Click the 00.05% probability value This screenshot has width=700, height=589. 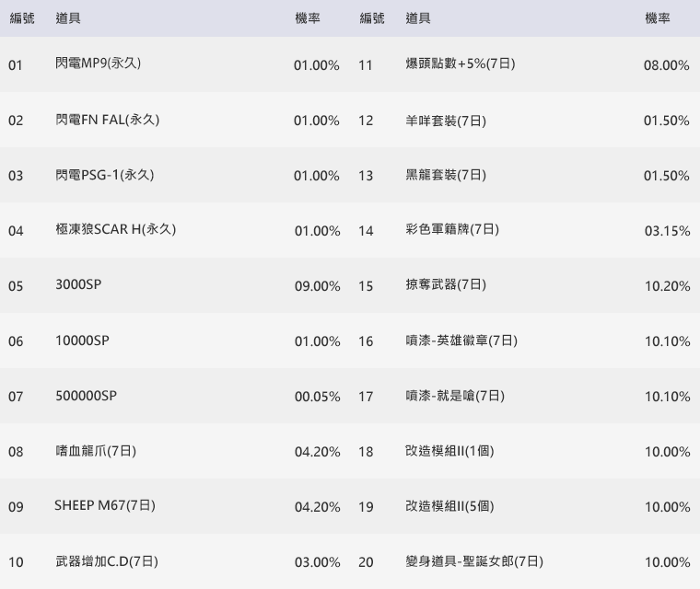pos(317,397)
